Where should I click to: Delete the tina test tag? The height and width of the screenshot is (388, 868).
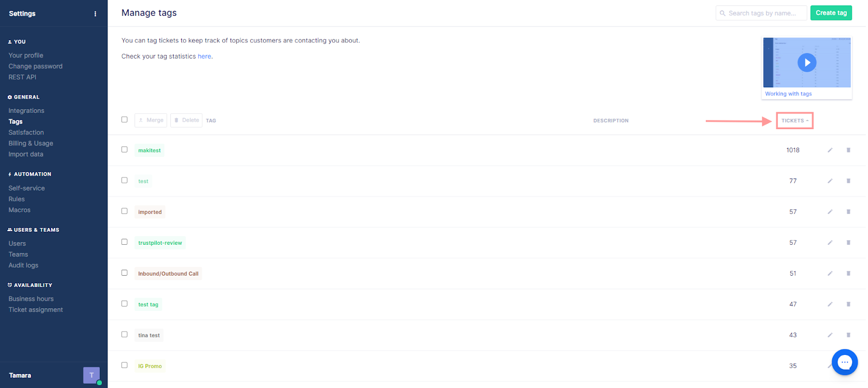pyautogui.click(x=848, y=335)
